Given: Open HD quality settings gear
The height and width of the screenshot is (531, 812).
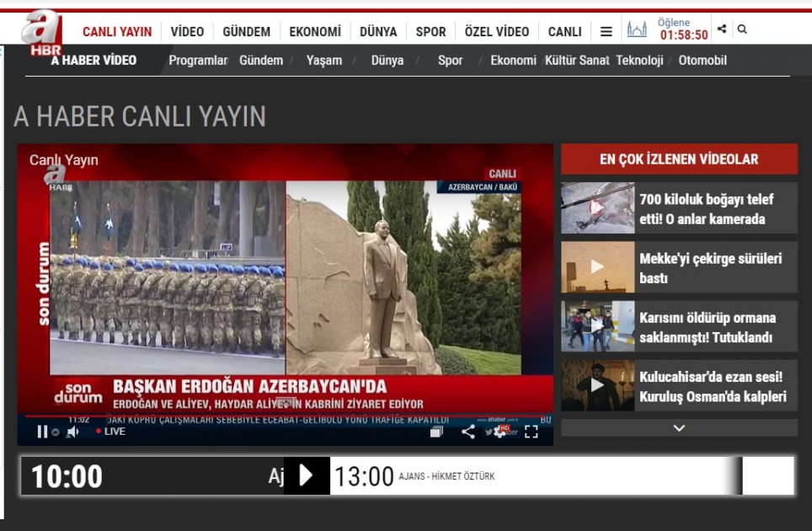Looking at the screenshot, I should (500, 431).
